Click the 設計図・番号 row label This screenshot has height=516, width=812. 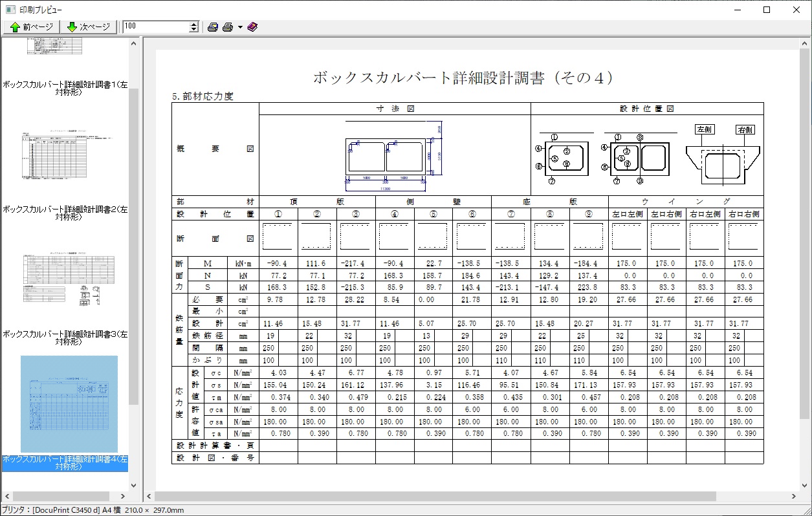[215, 458]
